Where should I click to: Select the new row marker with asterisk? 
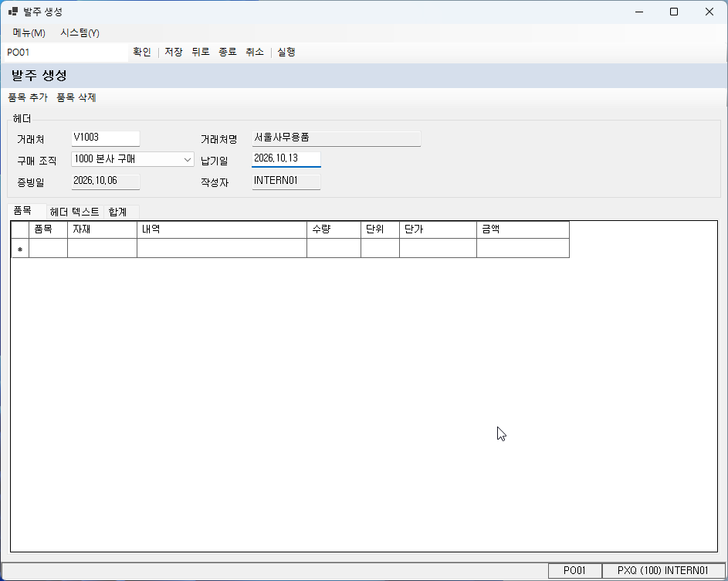click(20, 248)
